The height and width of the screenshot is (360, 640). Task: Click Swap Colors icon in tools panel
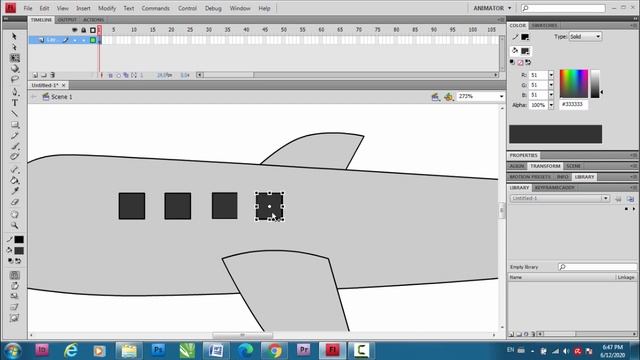[18, 261]
